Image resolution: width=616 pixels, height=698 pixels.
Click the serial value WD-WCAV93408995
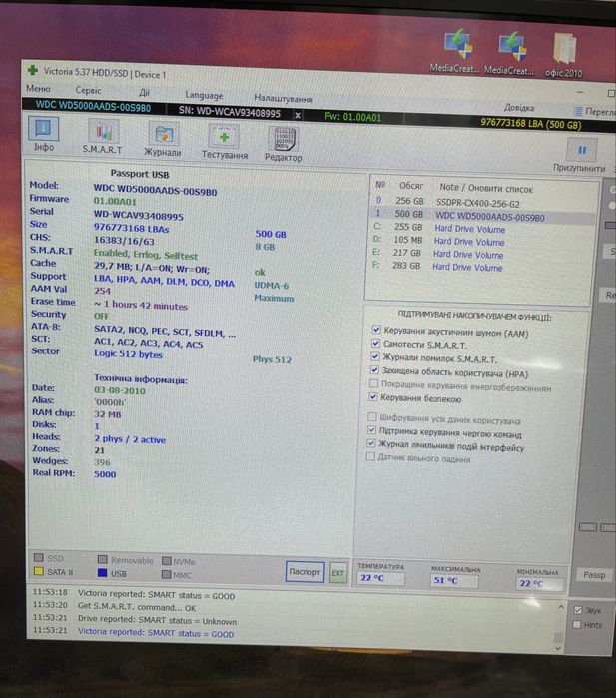pyautogui.click(x=138, y=216)
